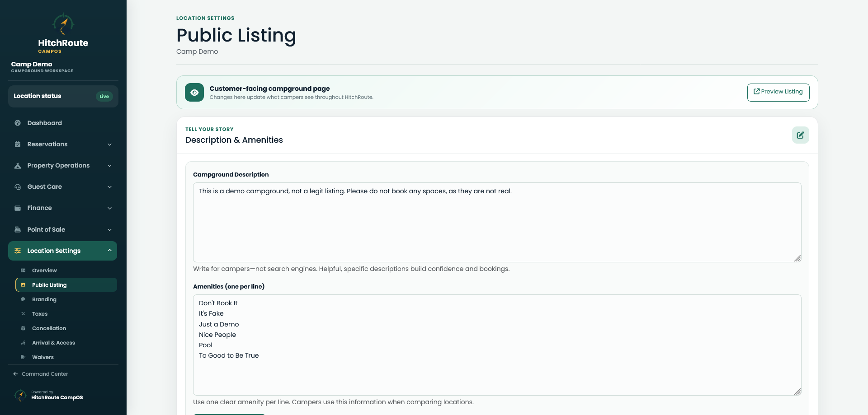Navigate to Cancellation settings
The image size is (868, 415).
tap(66, 328)
